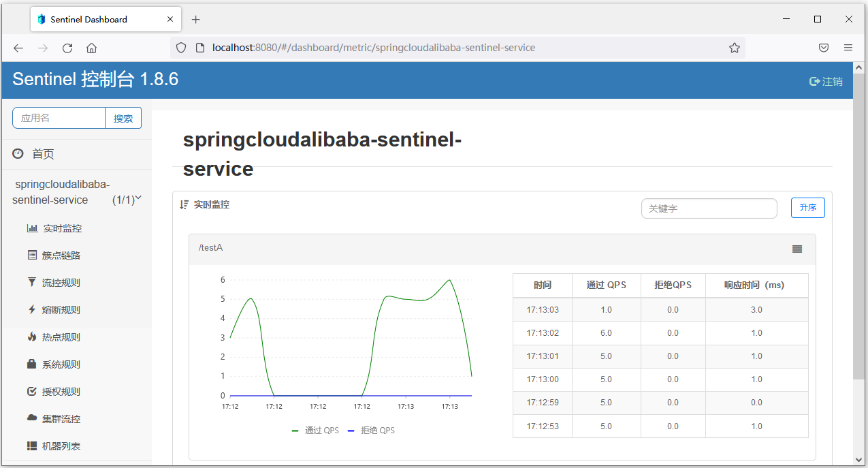Click the lightning bolt icon beside 熔断规则
Image resolution: width=868 pixels, height=468 pixels.
(x=31, y=309)
